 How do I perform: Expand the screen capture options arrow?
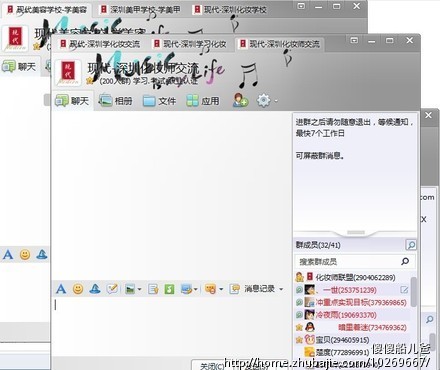coord(196,289)
